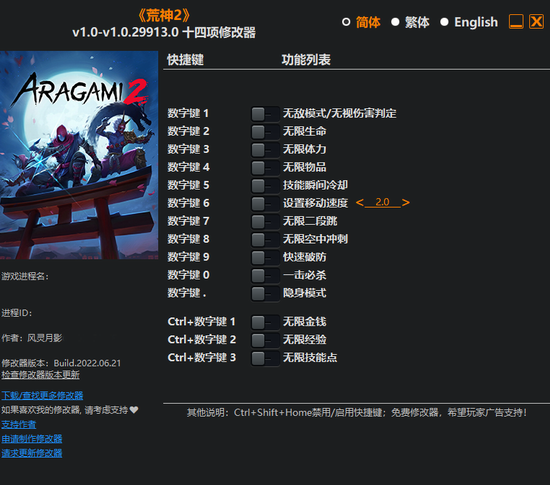The width and height of the screenshot is (550, 485).
Task: Toggle 技能瞬间冷却 switch
Action: click(265, 186)
